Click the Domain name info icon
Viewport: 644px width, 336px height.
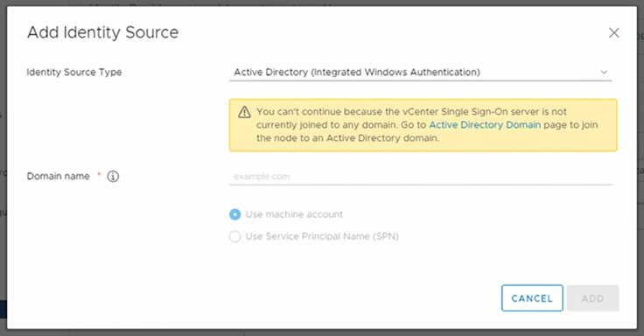click(113, 176)
